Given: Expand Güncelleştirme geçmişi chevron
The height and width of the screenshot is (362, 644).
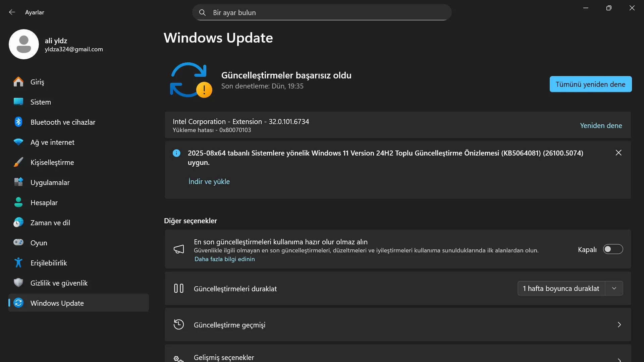Looking at the screenshot, I should [x=619, y=325].
